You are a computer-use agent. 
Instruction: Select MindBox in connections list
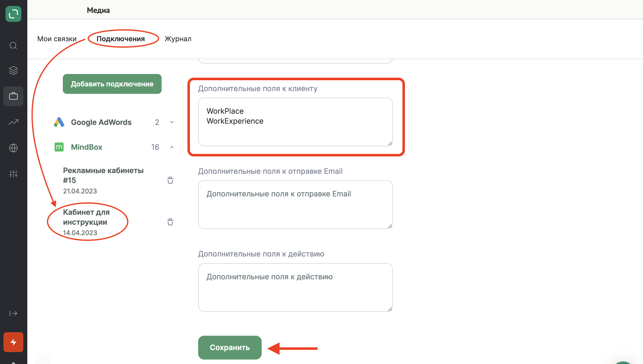86,147
